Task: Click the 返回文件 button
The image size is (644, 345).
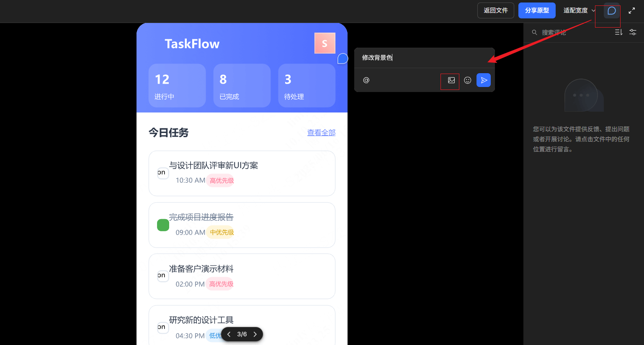Action: tap(495, 10)
